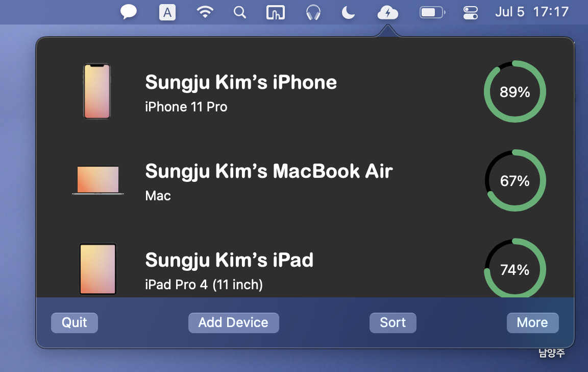Open the Mac battery status icon
Screen dimensions: 588x372
[432, 12]
